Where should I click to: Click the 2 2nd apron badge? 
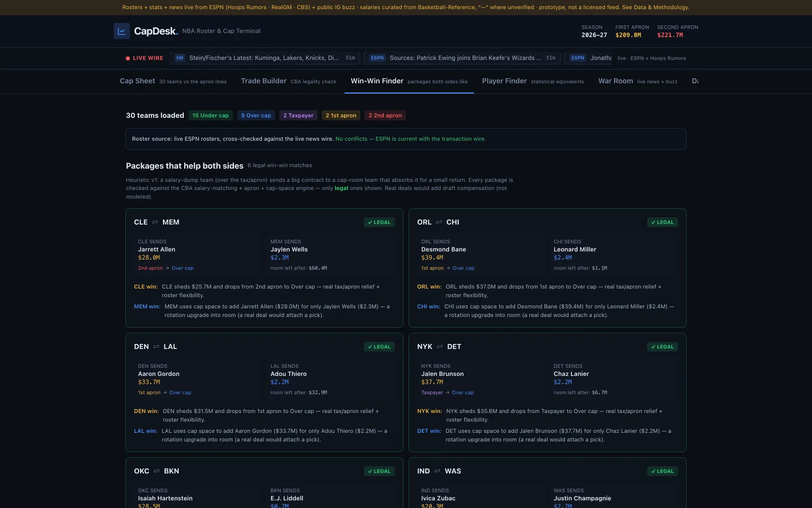(x=385, y=115)
